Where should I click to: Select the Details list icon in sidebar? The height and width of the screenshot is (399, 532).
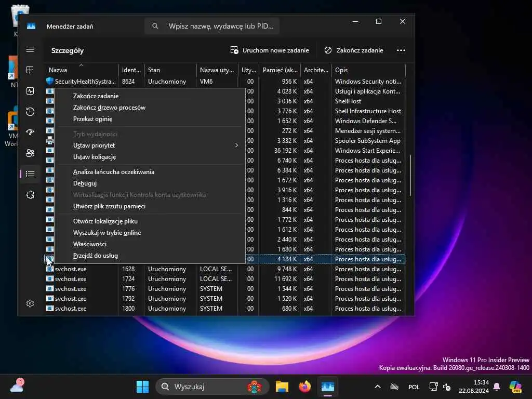[x=30, y=174]
